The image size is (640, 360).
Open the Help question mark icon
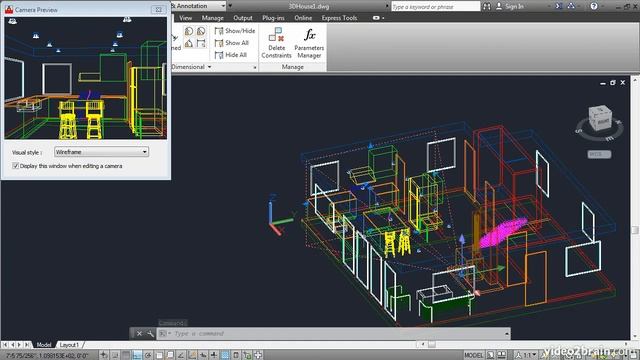pos(594,6)
